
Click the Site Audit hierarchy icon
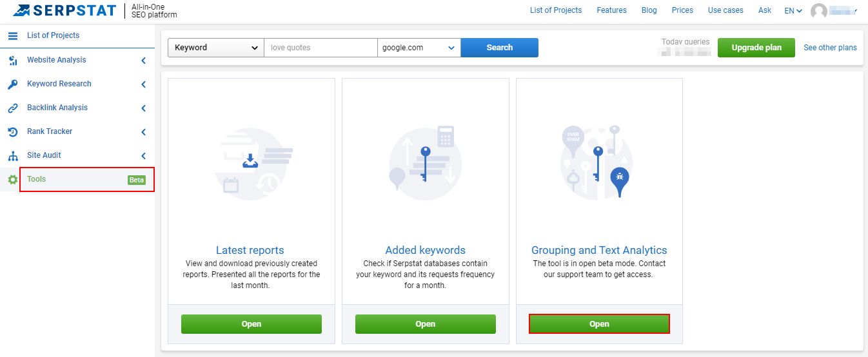pyautogui.click(x=13, y=155)
